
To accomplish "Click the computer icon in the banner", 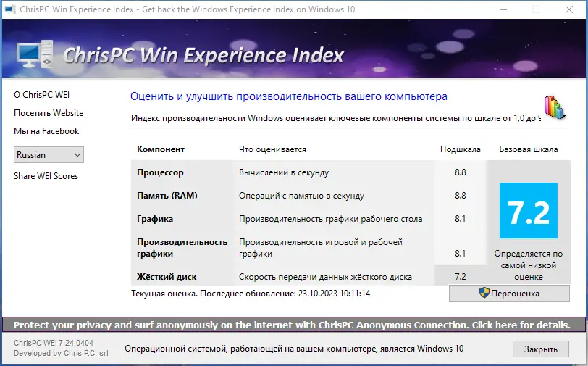I will coord(35,54).
